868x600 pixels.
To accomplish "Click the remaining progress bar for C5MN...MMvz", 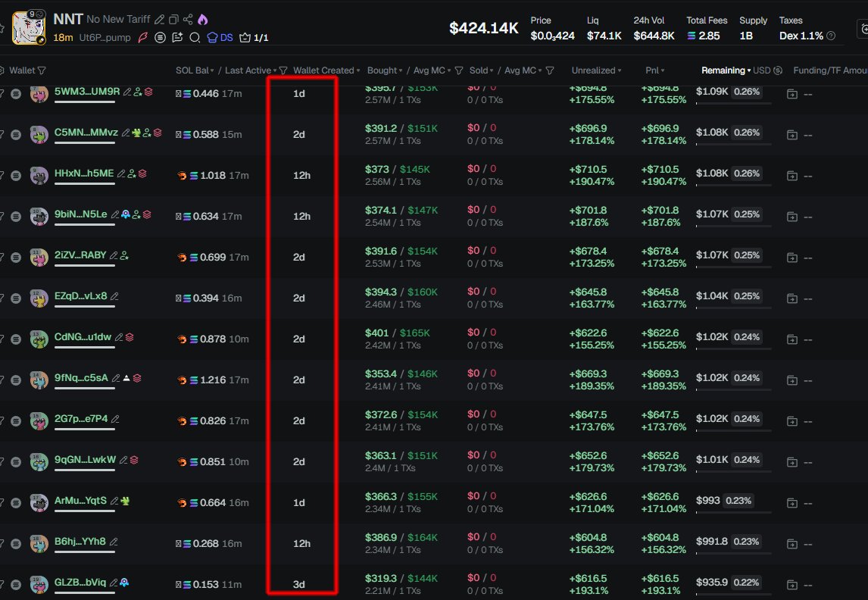I will 733,143.
